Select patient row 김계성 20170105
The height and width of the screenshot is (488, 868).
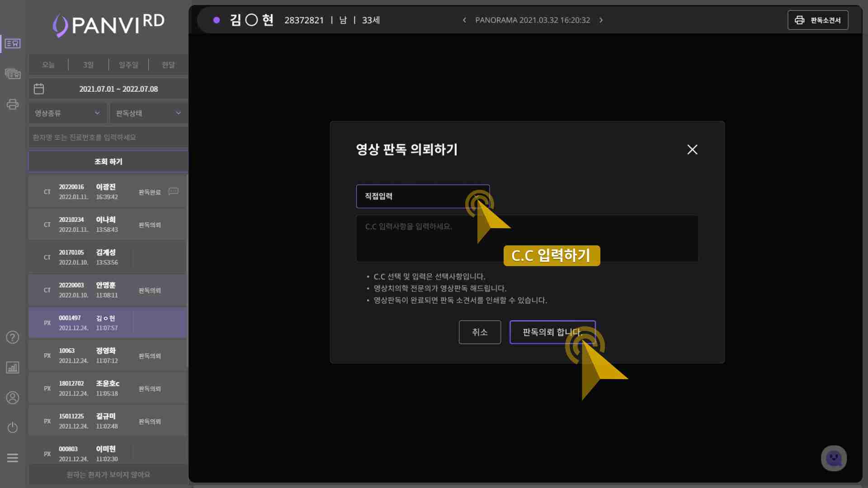[108, 257]
